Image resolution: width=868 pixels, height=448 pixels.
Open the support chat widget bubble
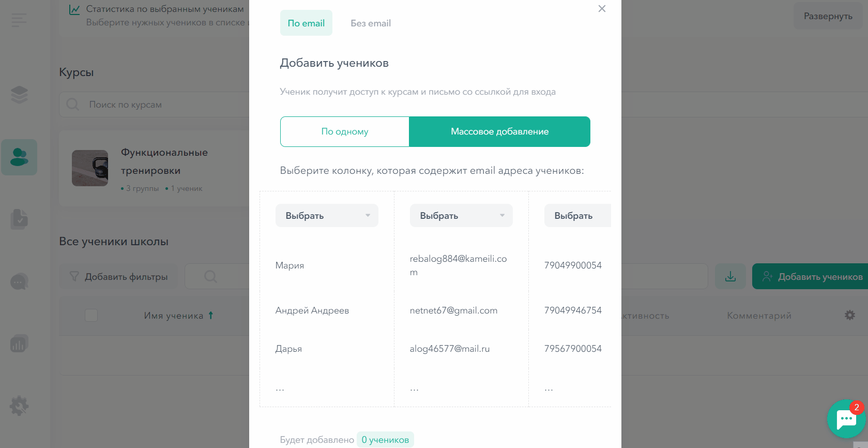pos(846,419)
